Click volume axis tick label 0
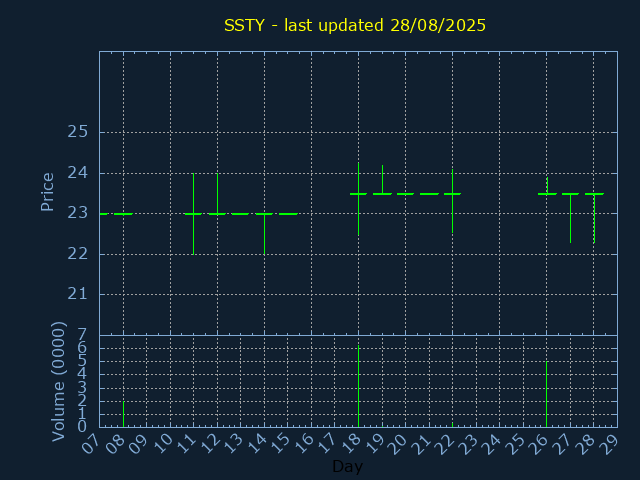 [x=82, y=427]
